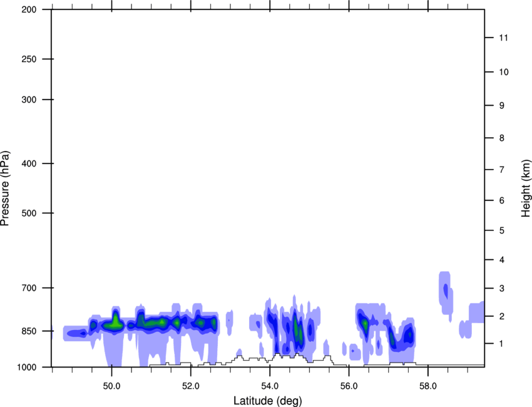
Task: Click the 'Pressure (hPa)' axis title
Action: pyautogui.click(x=5, y=188)
